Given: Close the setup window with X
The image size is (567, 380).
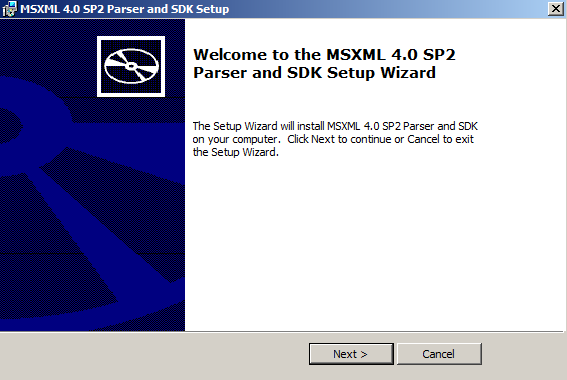Looking at the screenshot, I should coord(556,9).
